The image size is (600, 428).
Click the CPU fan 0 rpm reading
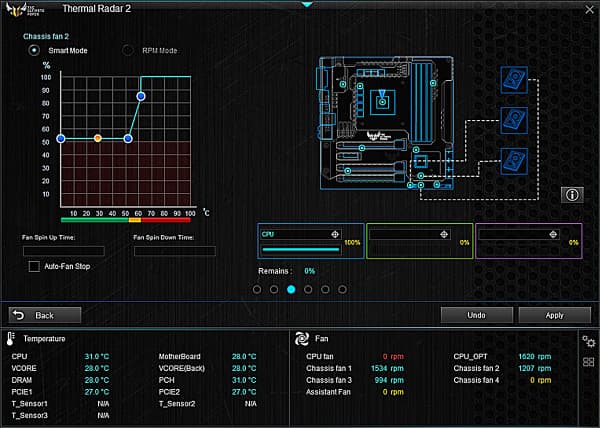pos(393,356)
